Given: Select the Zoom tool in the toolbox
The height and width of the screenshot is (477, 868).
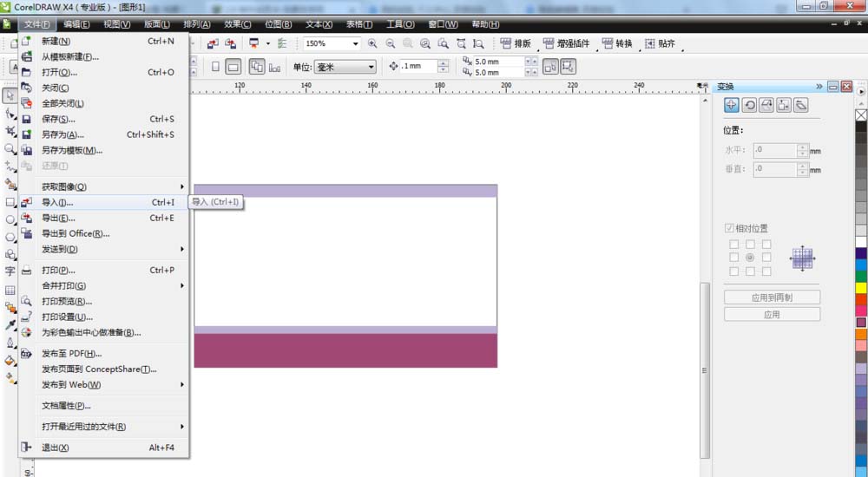Looking at the screenshot, I should point(10,149).
